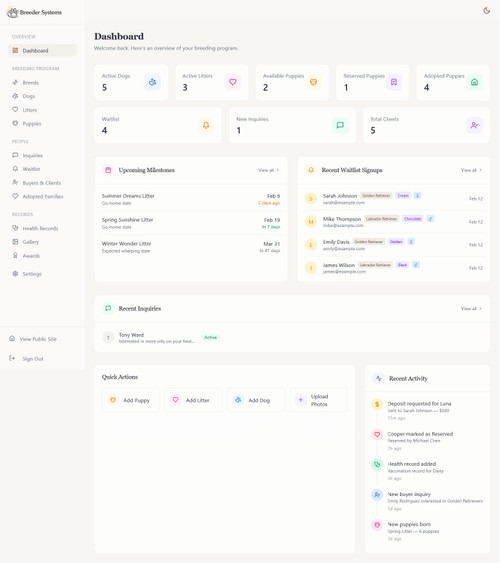Screen dimensions: 500x563
Task: Open Summer Dreams Litter milestone
Action: click(x=191, y=199)
